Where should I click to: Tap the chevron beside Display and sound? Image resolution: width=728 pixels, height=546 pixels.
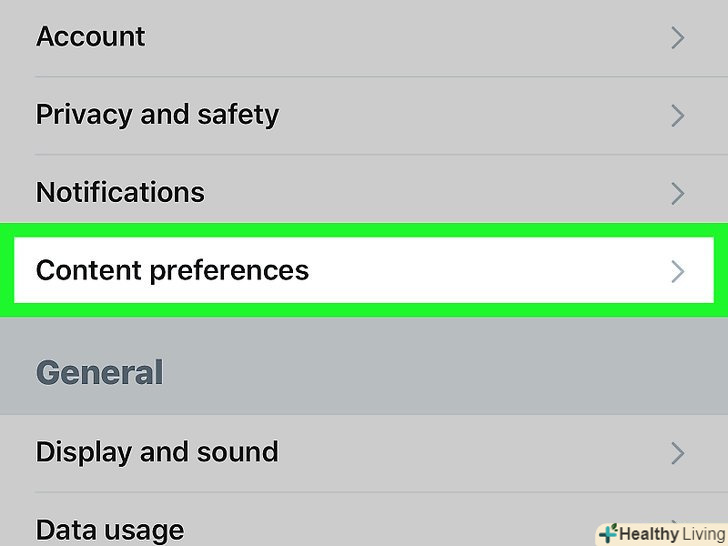coord(678,453)
